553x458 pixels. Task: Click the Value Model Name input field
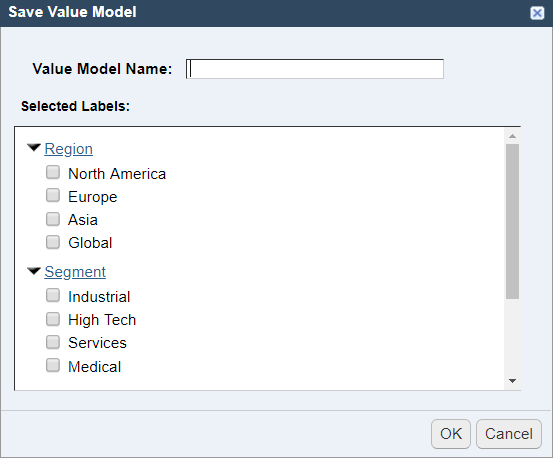point(315,69)
